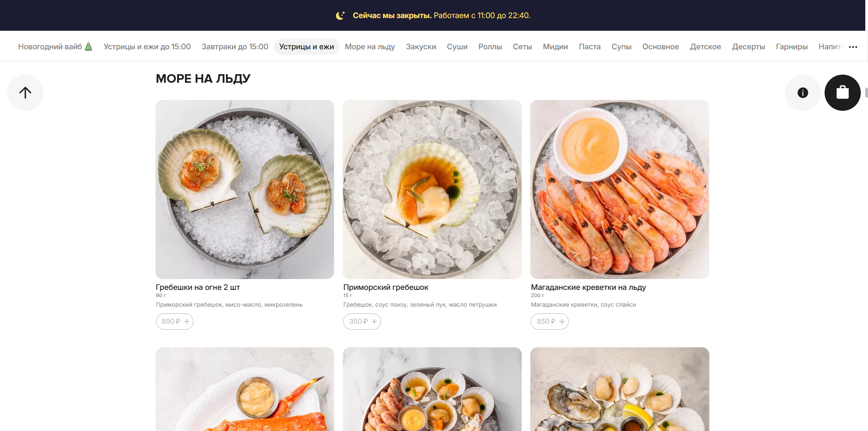Expand more categories with three dots
Image resolution: width=868 pixels, height=431 pixels.
pyautogui.click(x=853, y=47)
